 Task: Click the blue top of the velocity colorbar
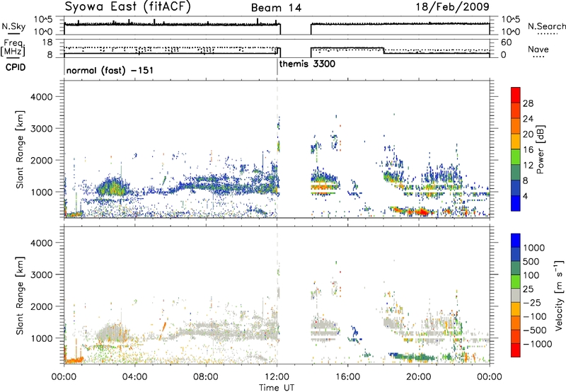[516, 240]
